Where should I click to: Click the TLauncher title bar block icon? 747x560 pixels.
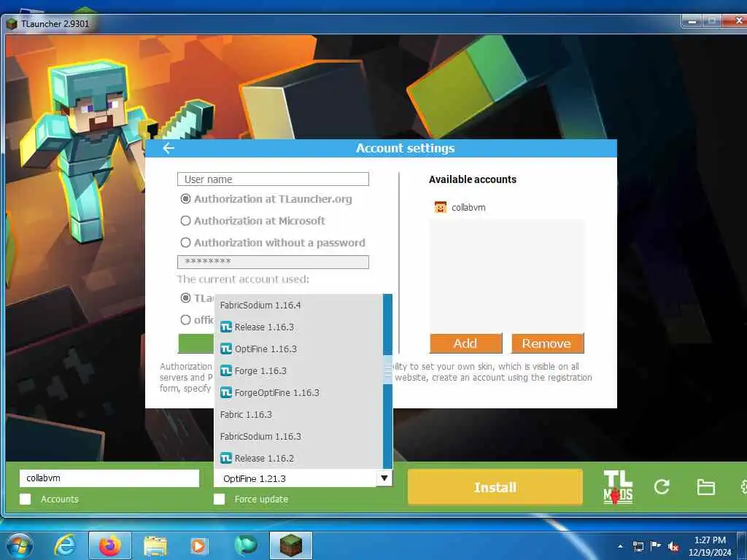tap(12, 24)
